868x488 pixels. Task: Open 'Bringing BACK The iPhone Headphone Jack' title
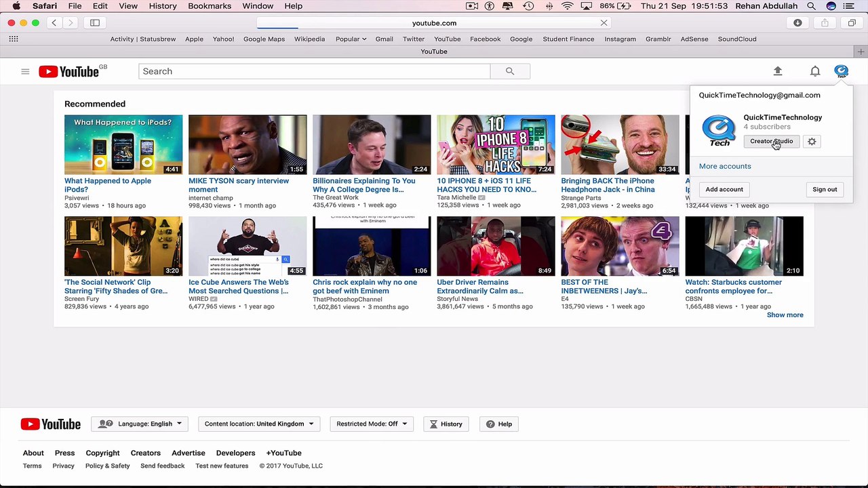(608, 185)
